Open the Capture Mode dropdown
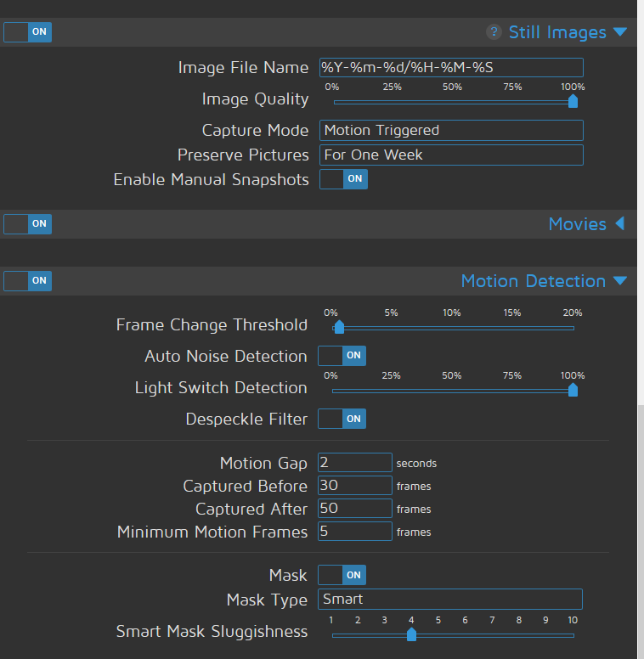The image size is (644, 659). 451,130
